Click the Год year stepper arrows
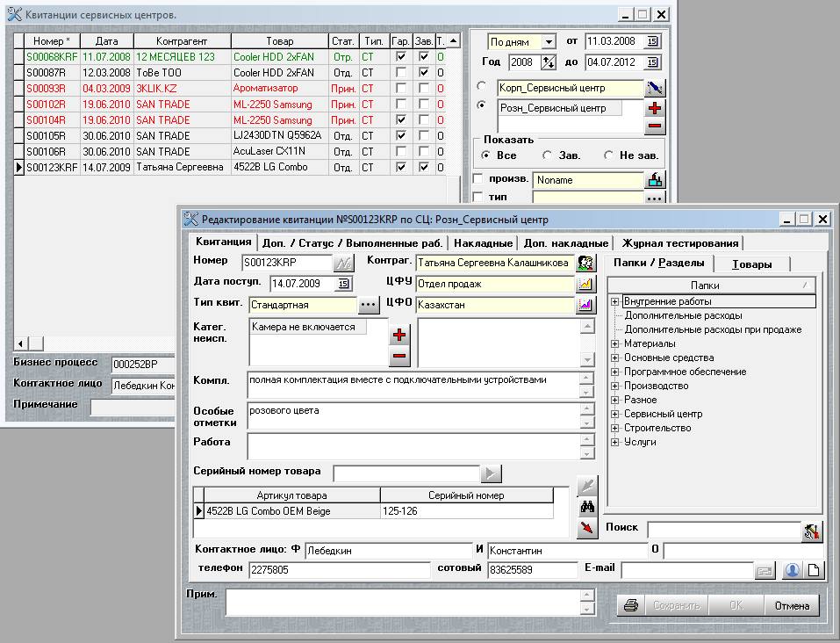 click(x=548, y=62)
